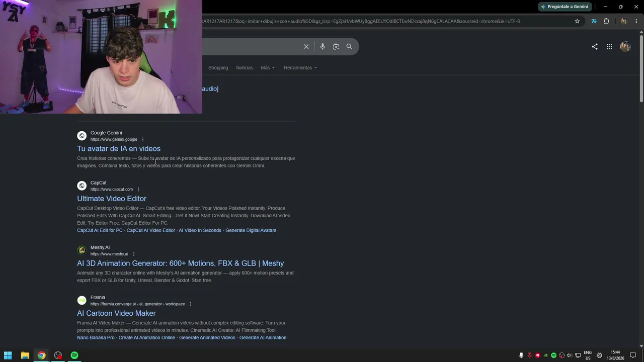Clear the Google search box with the X
The height and width of the screenshot is (362, 644).
click(306, 46)
